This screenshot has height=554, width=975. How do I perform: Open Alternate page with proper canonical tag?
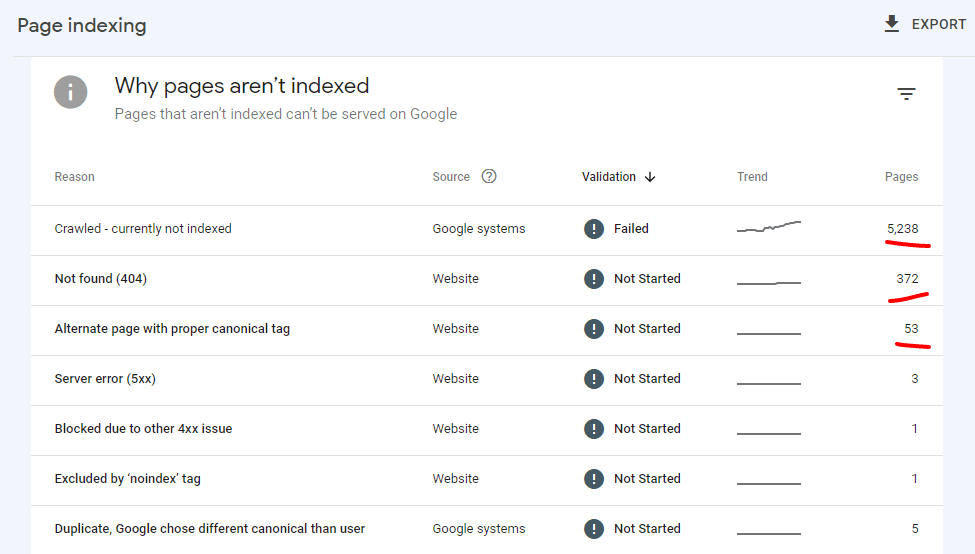(172, 329)
